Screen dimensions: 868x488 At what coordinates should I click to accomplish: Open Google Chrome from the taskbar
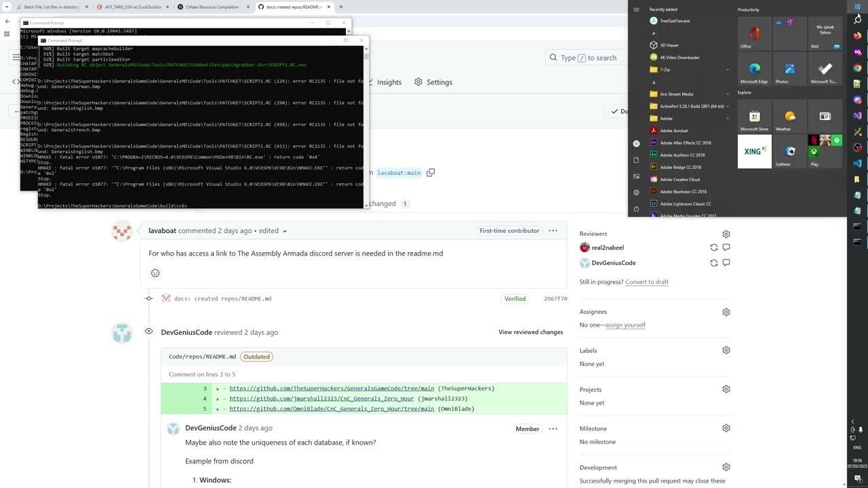coord(857,68)
